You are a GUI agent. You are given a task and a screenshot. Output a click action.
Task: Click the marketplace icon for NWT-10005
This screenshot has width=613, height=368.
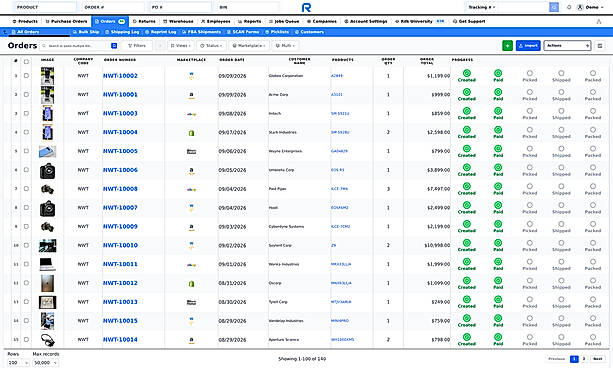click(191, 151)
